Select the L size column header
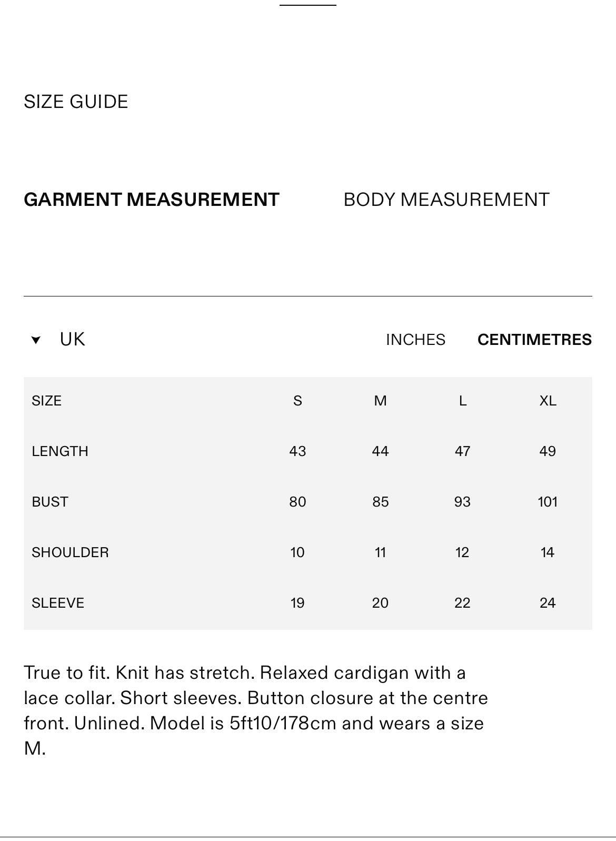Screen dimensions: 616x841 [x=462, y=401]
